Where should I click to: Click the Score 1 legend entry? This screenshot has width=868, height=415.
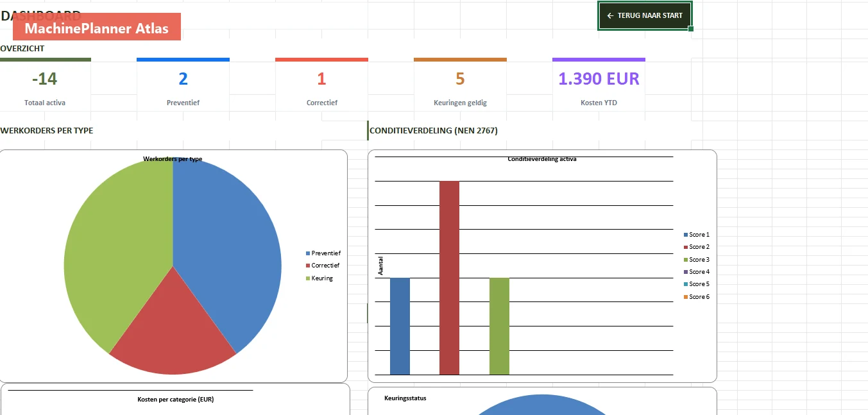[x=697, y=235]
